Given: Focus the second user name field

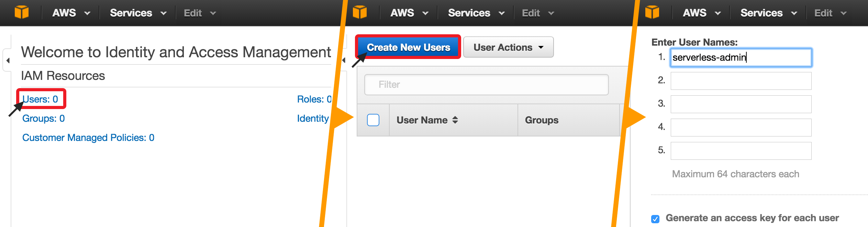Looking at the screenshot, I should click(x=741, y=81).
